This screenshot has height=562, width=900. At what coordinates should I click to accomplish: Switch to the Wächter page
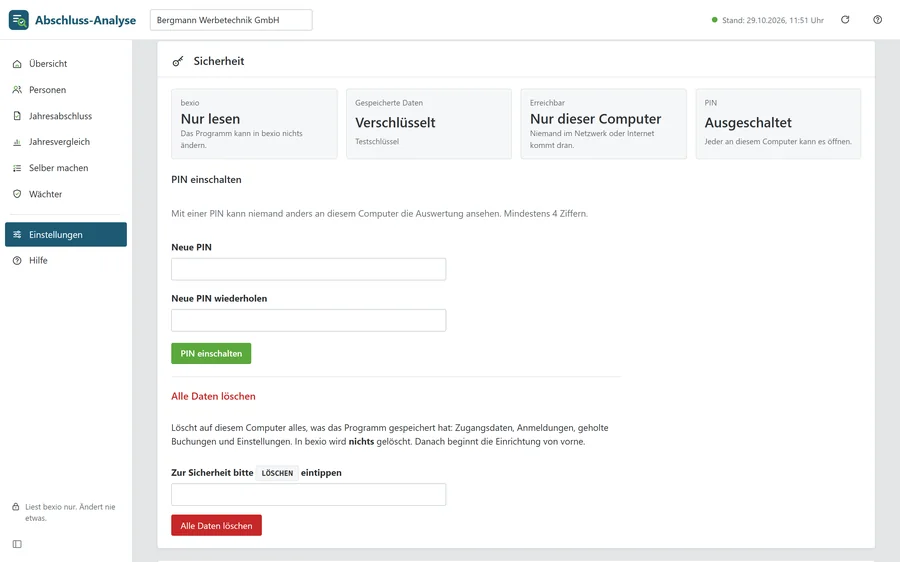[66, 194]
